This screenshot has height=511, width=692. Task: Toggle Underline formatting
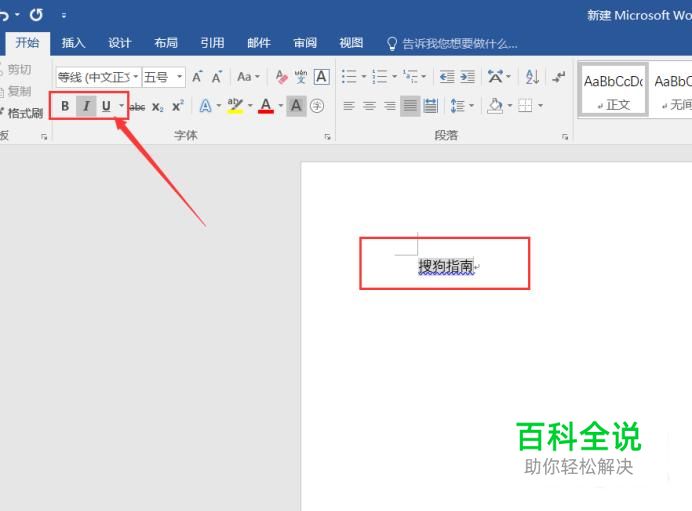pos(106,106)
